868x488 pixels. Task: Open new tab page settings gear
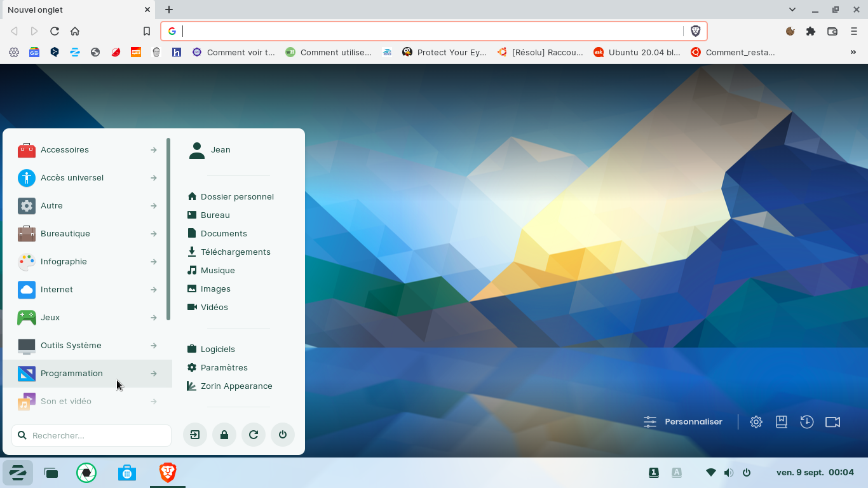pos(756,422)
